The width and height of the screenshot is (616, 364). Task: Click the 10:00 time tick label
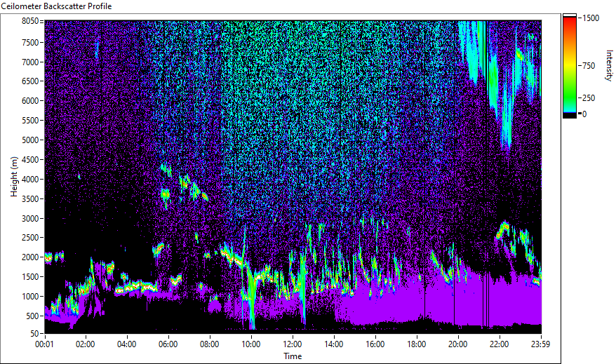(x=250, y=344)
